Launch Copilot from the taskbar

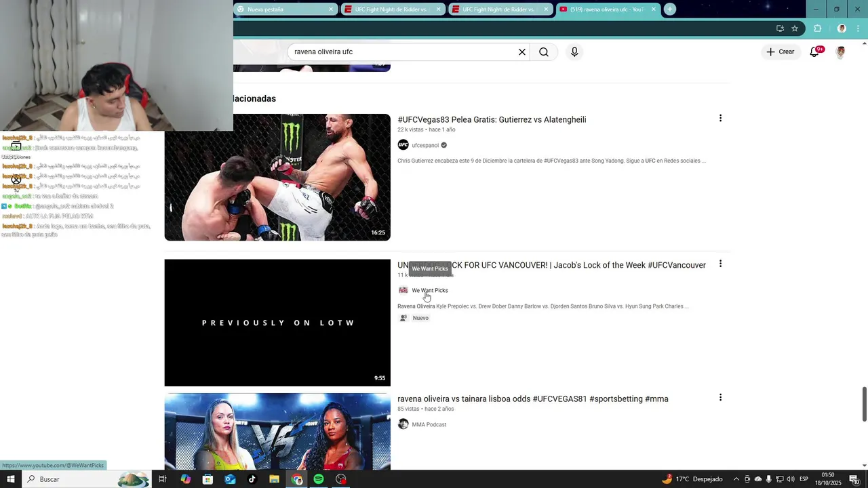(x=185, y=479)
